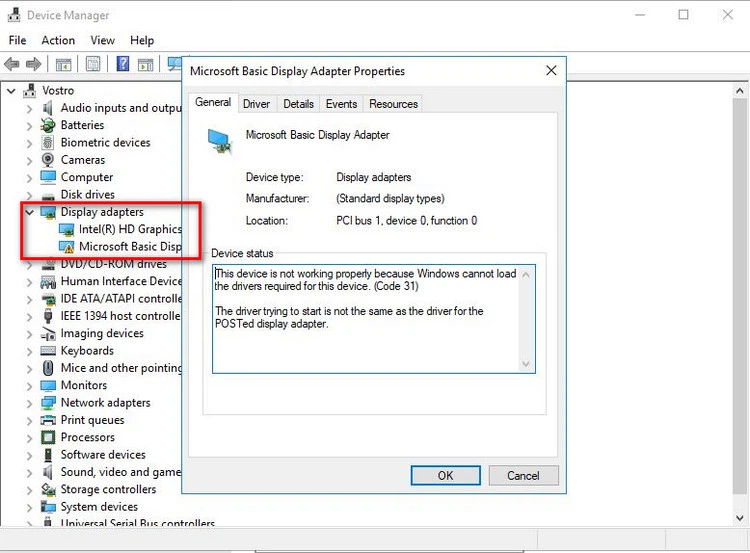Click the IEEE 1394 host controllers icon

(x=48, y=316)
